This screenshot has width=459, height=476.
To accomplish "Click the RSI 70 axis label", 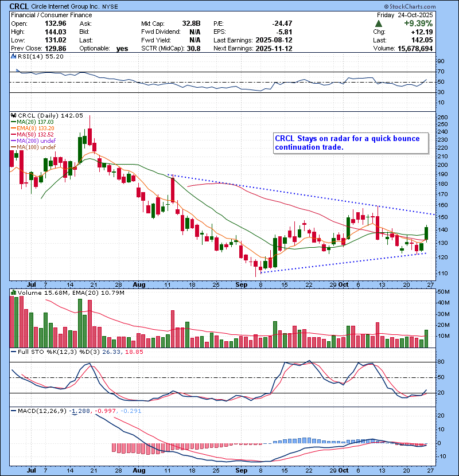I will (x=441, y=71).
